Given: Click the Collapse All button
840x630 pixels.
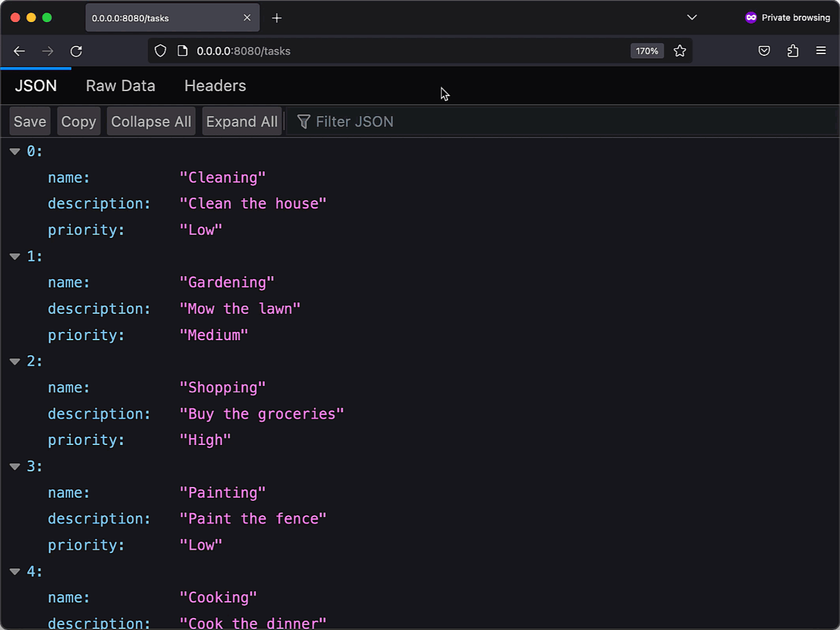Looking at the screenshot, I should coord(151,121).
